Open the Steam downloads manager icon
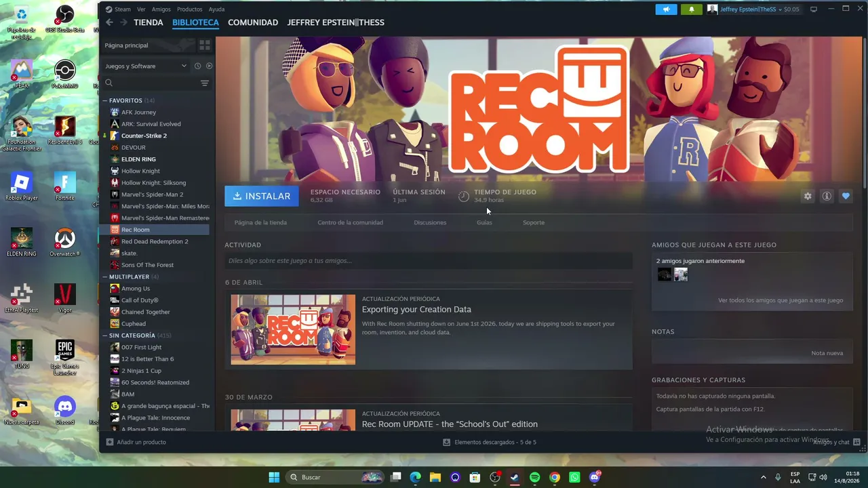Screen dimensions: 868x488 pyautogui.click(x=446, y=442)
